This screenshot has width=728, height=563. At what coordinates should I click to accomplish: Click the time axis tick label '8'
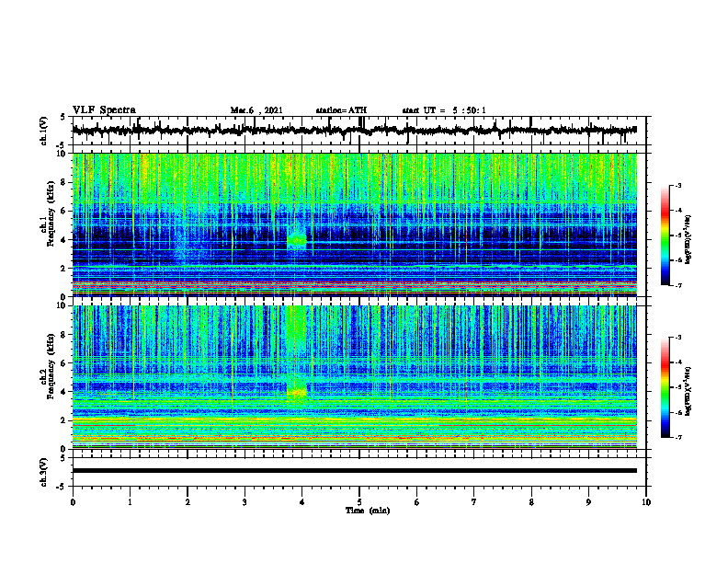click(531, 502)
